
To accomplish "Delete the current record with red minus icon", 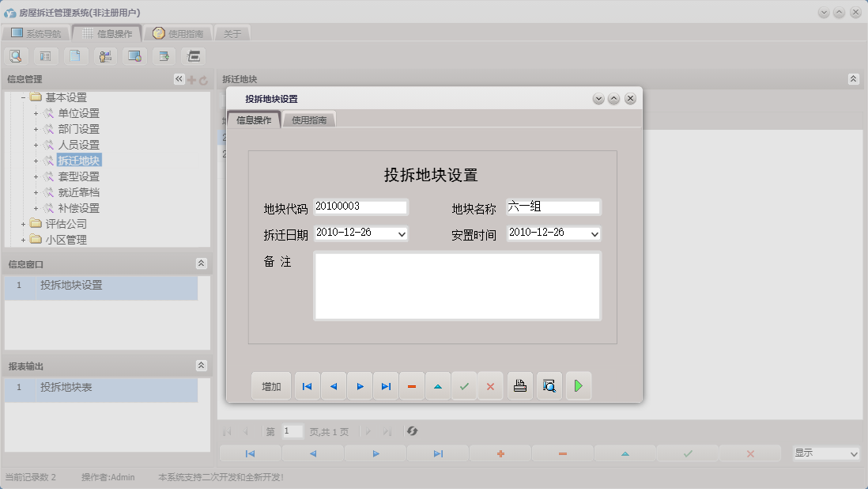I will 411,385.
